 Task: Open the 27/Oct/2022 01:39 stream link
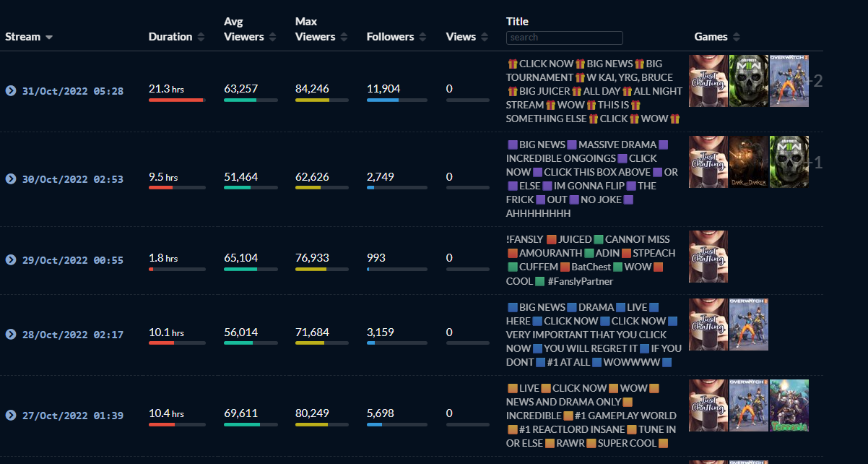(72, 416)
